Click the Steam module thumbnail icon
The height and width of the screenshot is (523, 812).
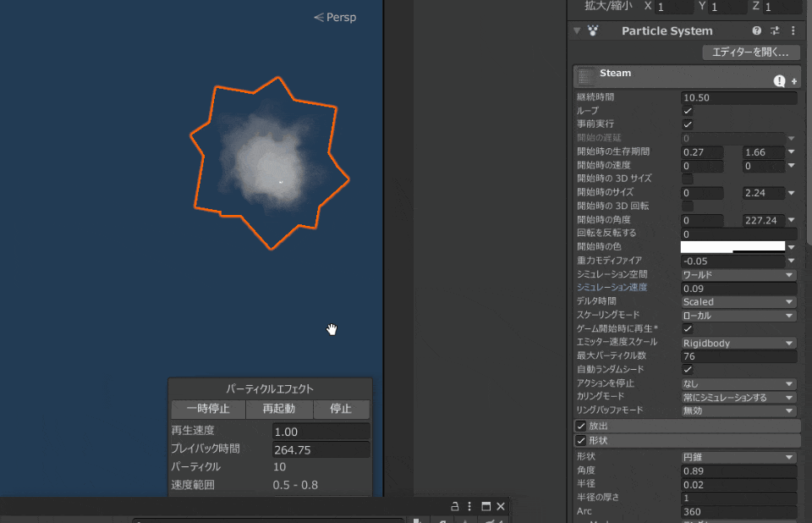pos(585,76)
